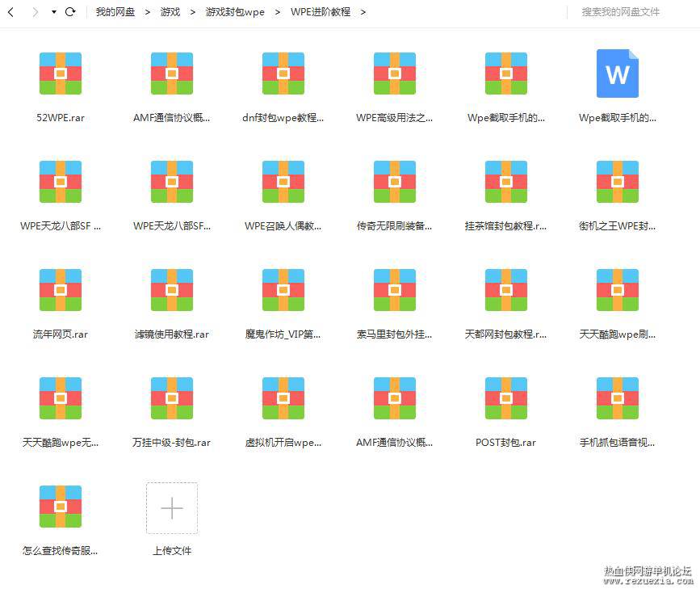Click the 手机抓包语音视... file name

[618, 443]
